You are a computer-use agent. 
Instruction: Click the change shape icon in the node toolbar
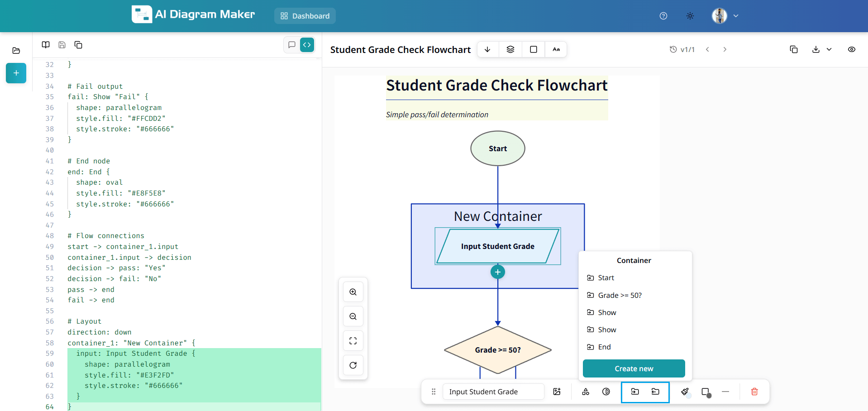[x=586, y=392]
